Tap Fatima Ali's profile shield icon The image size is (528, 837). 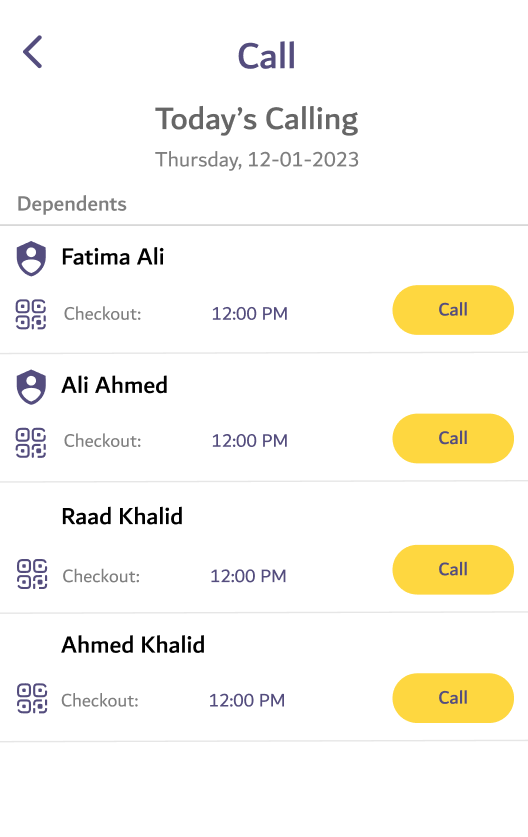point(31,258)
